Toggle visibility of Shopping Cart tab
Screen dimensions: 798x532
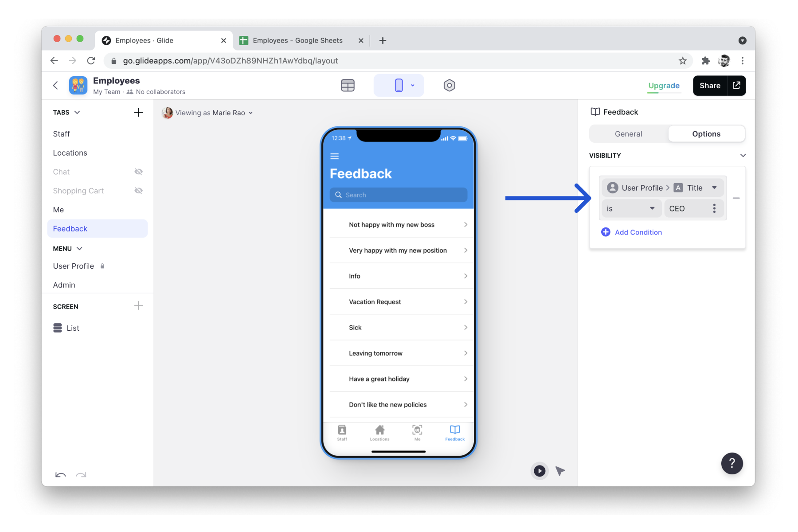pos(138,191)
